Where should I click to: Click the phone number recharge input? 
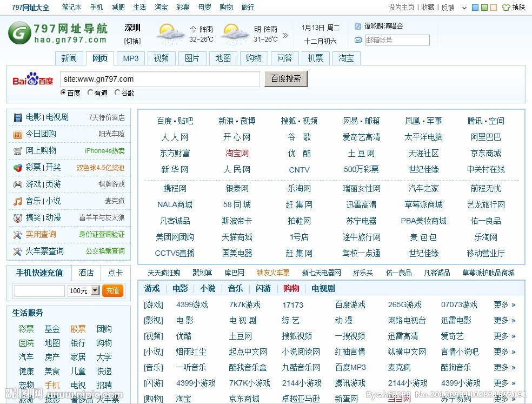click(x=39, y=291)
